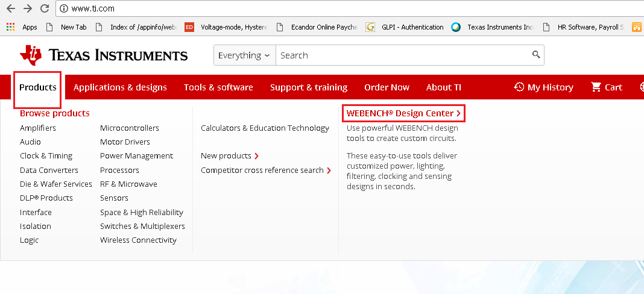This screenshot has width=644, height=294.
Task: Open the HR Software, Payroll bookmark
Action: click(x=583, y=27)
